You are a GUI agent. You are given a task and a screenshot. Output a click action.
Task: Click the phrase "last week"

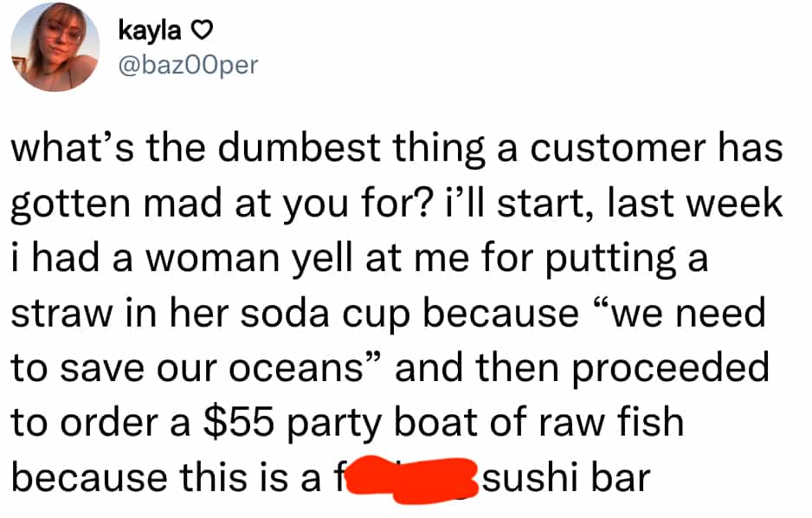click(x=696, y=205)
